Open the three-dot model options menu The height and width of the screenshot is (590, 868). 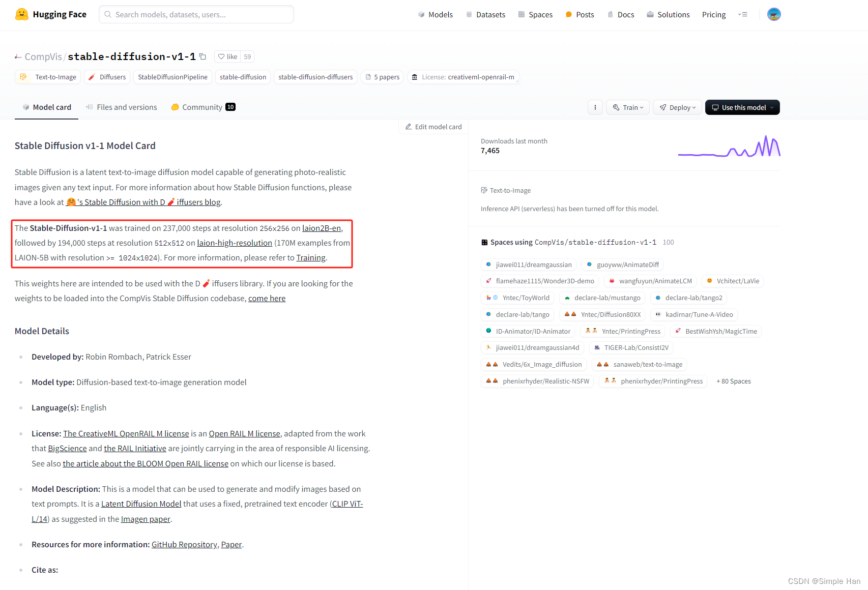pyautogui.click(x=595, y=107)
